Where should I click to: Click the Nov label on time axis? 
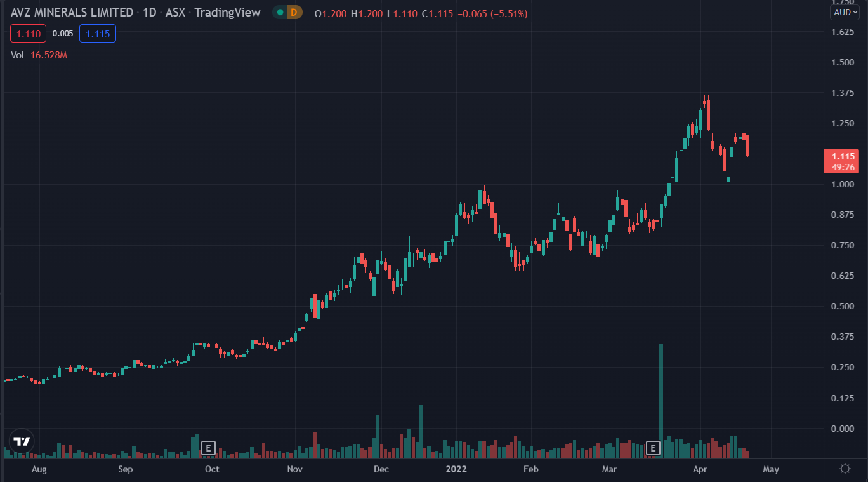coord(294,469)
